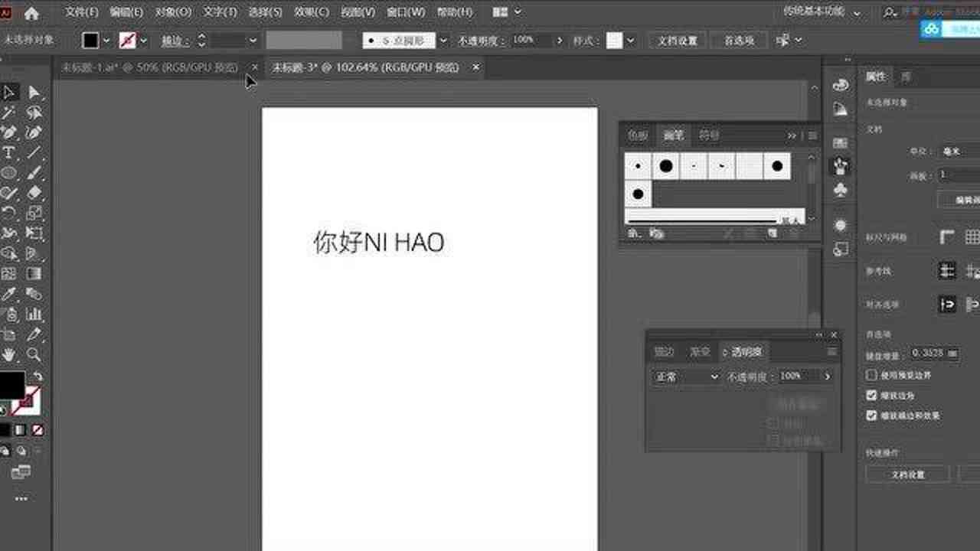980x551 pixels.
Task: Open the 编辑(E) menu
Action: tap(126, 12)
